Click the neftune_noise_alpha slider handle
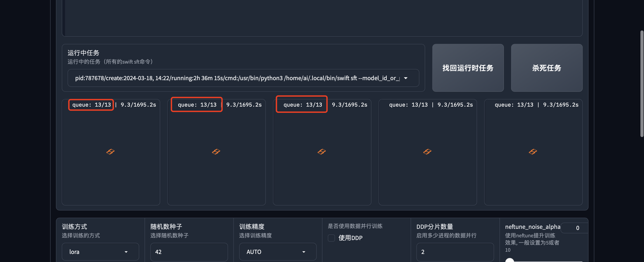The height and width of the screenshot is (262, 644). [509, 260]
